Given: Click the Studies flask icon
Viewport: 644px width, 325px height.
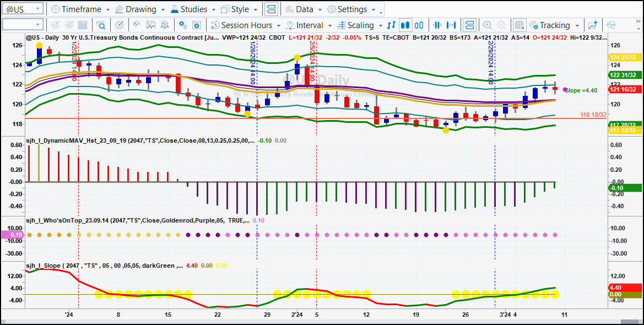Looking at the screenshot, I should (175, 9).
